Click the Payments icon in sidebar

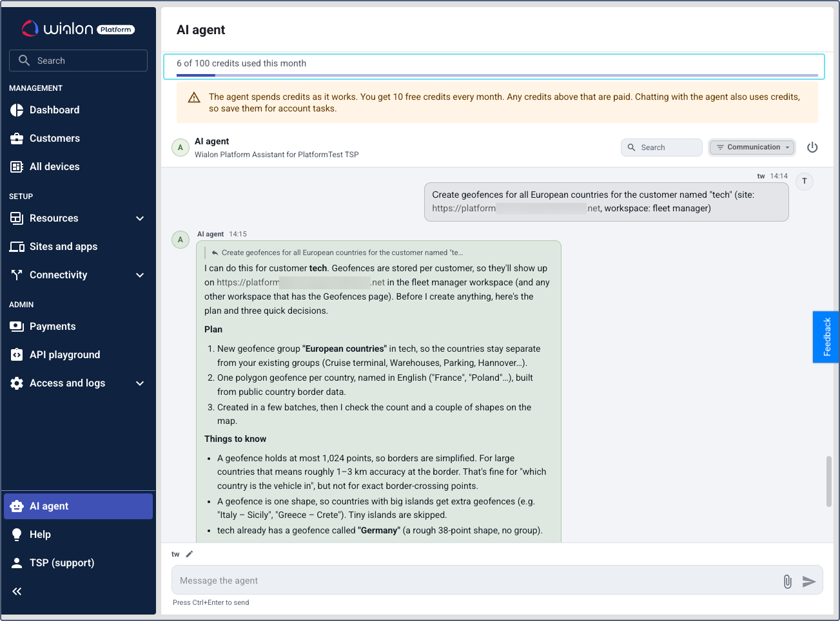click(x=17, y=327)
